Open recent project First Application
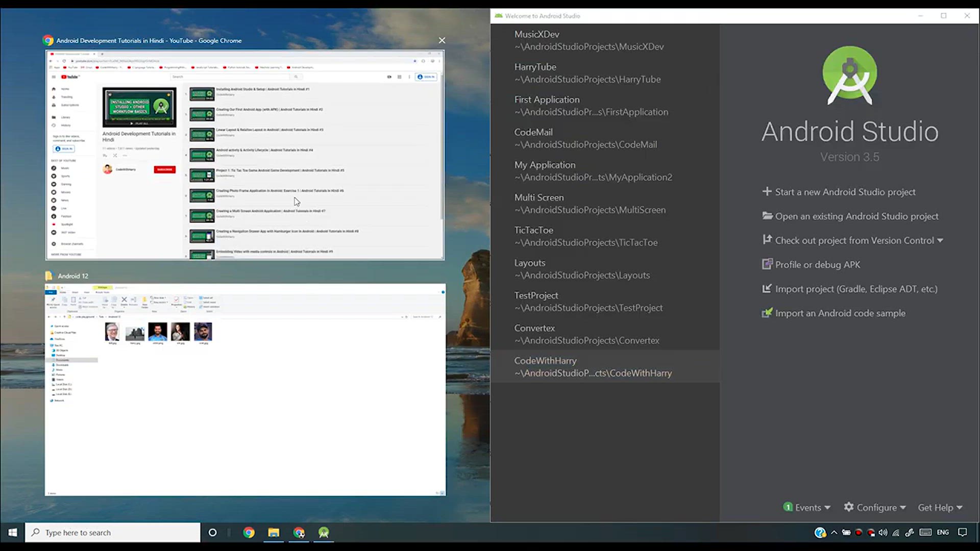This screenshot has width=980, height=551. coord(605,106)
